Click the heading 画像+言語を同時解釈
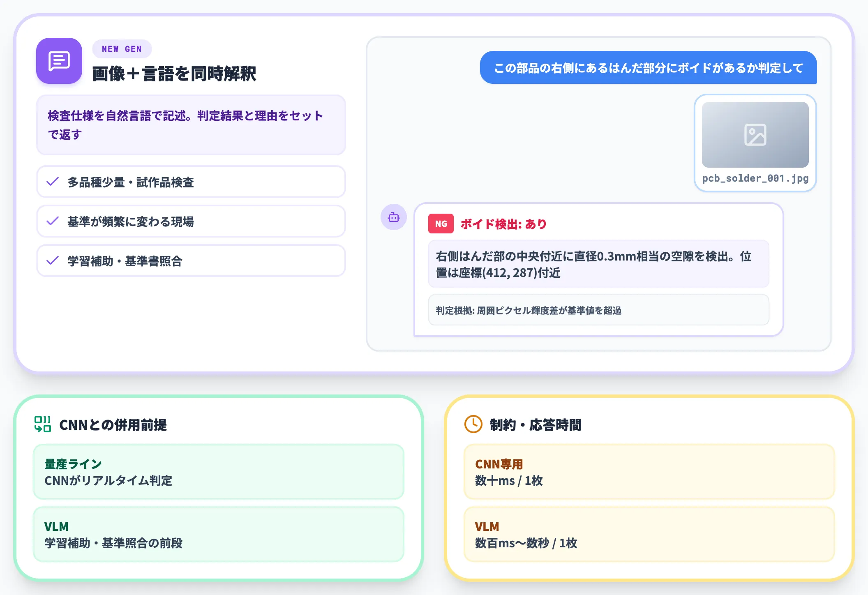868x595 pixels. click(x=174, y=74)
